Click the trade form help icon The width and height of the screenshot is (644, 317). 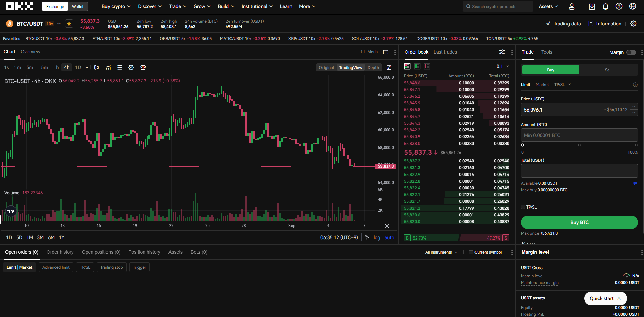click(x=635, y=85)
